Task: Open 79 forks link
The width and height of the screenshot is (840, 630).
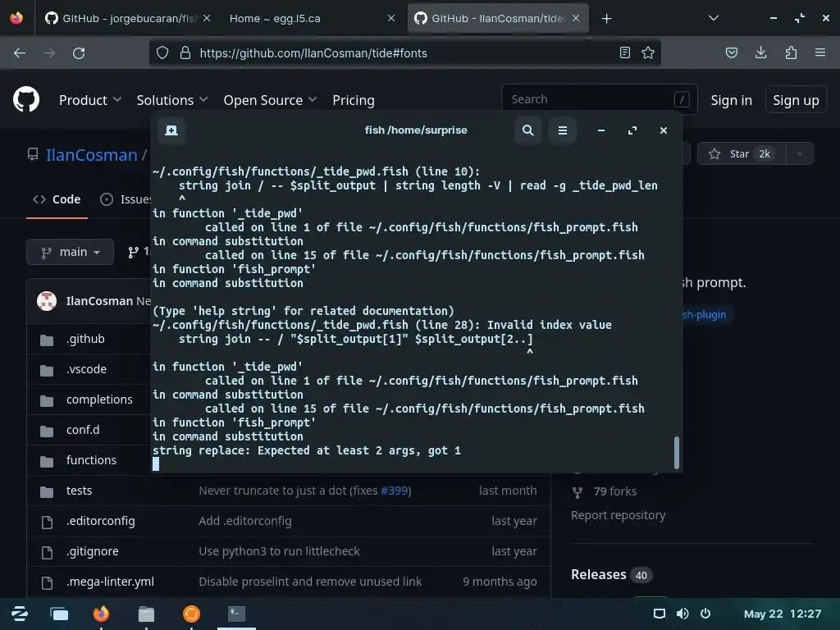Action: 614,492
